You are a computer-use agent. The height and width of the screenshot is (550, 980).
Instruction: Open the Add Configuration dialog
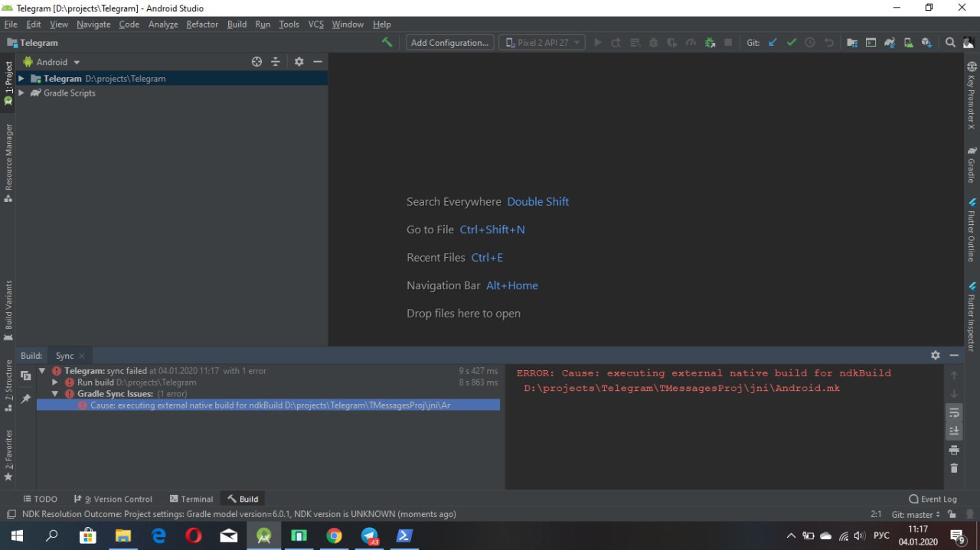point(449,43)
